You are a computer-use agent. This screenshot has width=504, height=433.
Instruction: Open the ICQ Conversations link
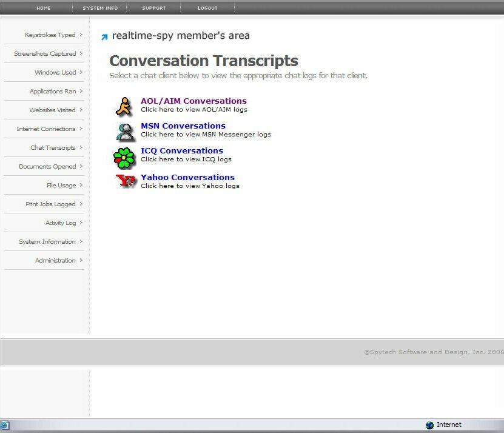click(182, 150)
